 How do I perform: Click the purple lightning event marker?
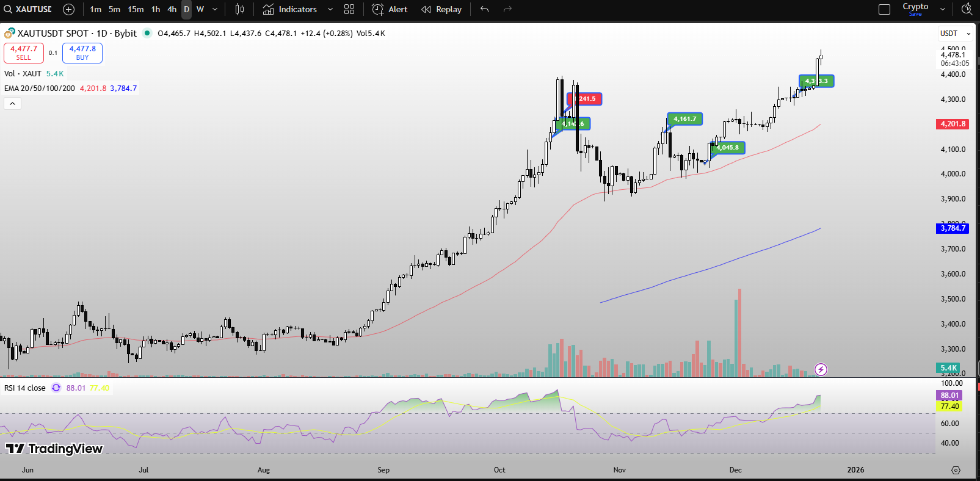tap(821, 369)
